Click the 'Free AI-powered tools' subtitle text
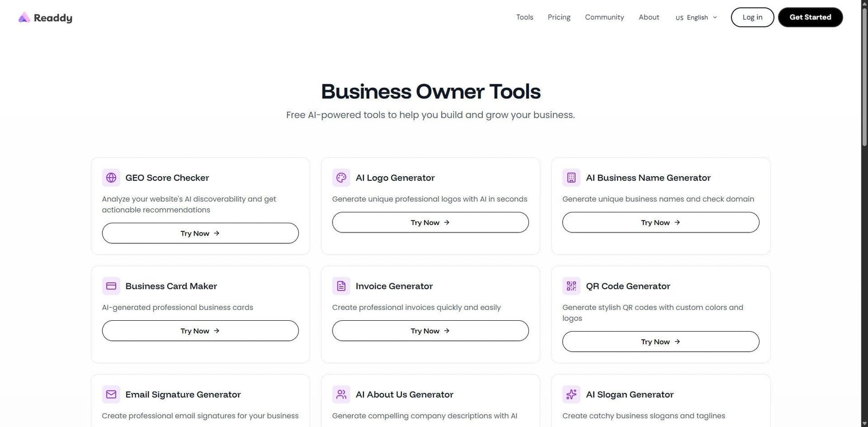 pyautogui.click(x=431, y=115)
